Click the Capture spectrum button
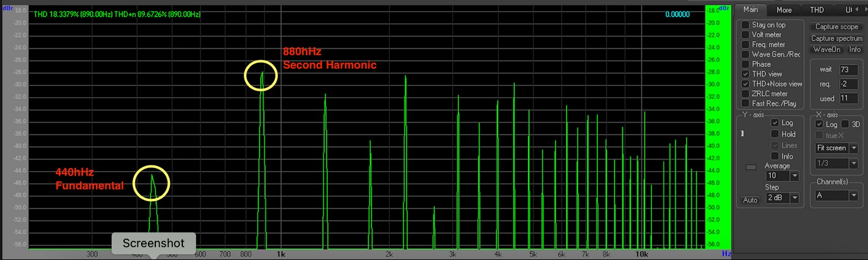The width and height of the screenshot is (868, 260). (x=836, y=39)
